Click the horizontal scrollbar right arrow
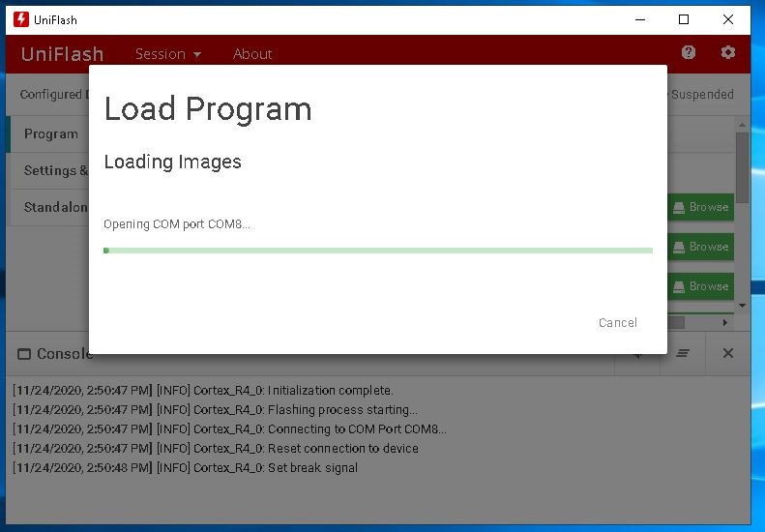 point(725,323)
